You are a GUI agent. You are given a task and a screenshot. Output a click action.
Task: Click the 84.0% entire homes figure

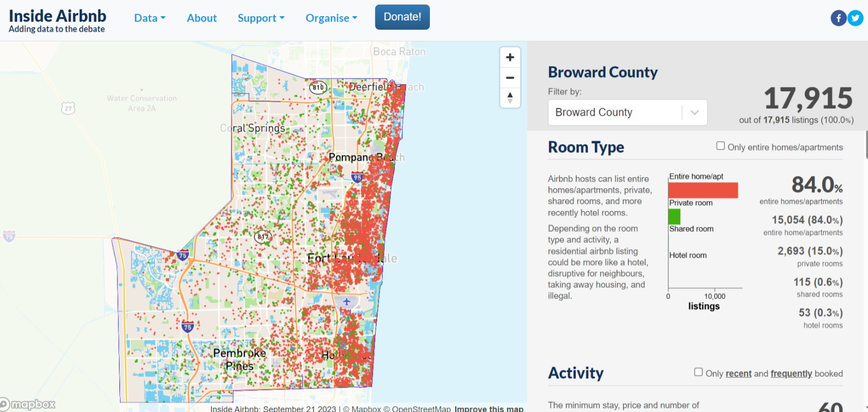(817, 185)
